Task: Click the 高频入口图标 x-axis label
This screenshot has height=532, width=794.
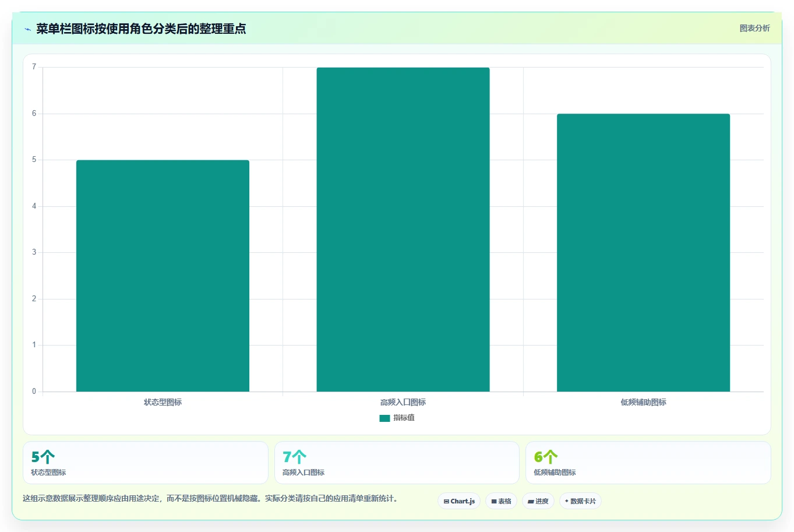Action: [403, 402]
